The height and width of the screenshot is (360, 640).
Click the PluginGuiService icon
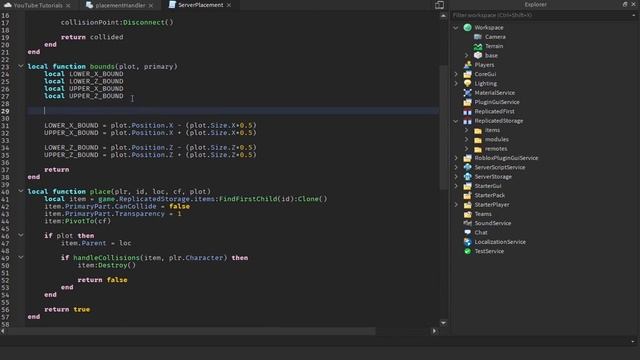[467, 102]
